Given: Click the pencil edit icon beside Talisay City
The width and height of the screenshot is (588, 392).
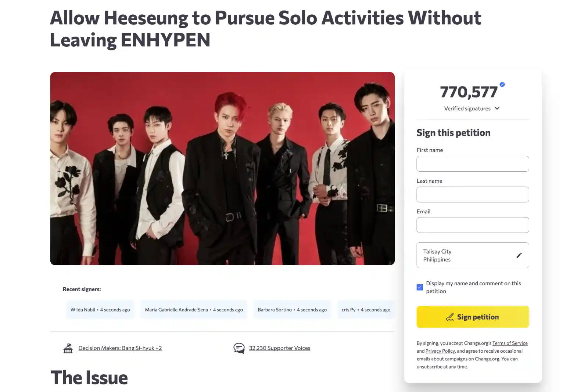Looking at the screenshot, I should 519,255.
